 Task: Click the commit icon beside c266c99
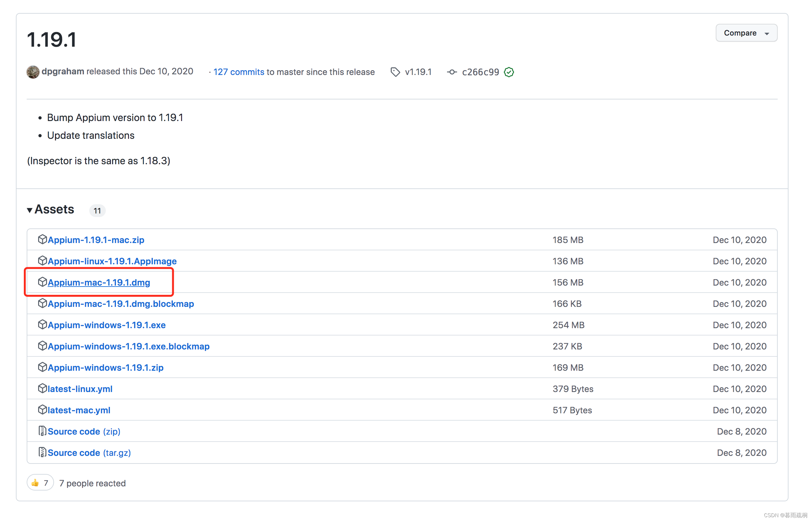point(452,72)
